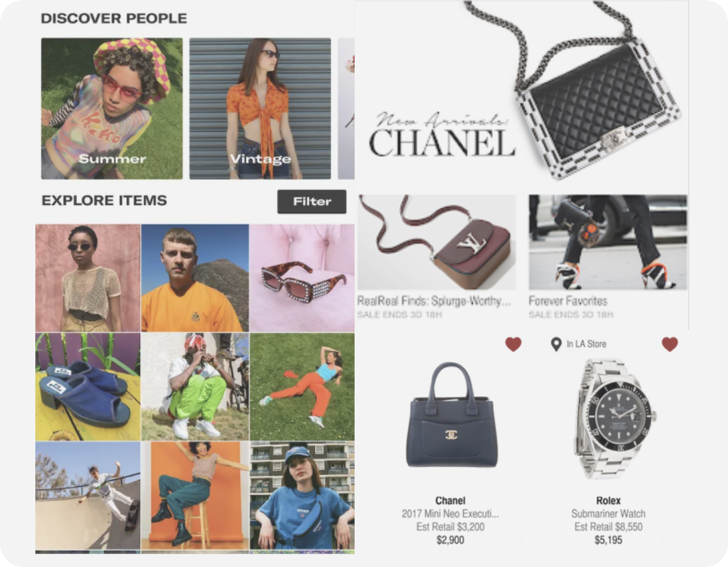Open the Vintage people category
Screen dimensions: 728x567
(x=260, y=108)
